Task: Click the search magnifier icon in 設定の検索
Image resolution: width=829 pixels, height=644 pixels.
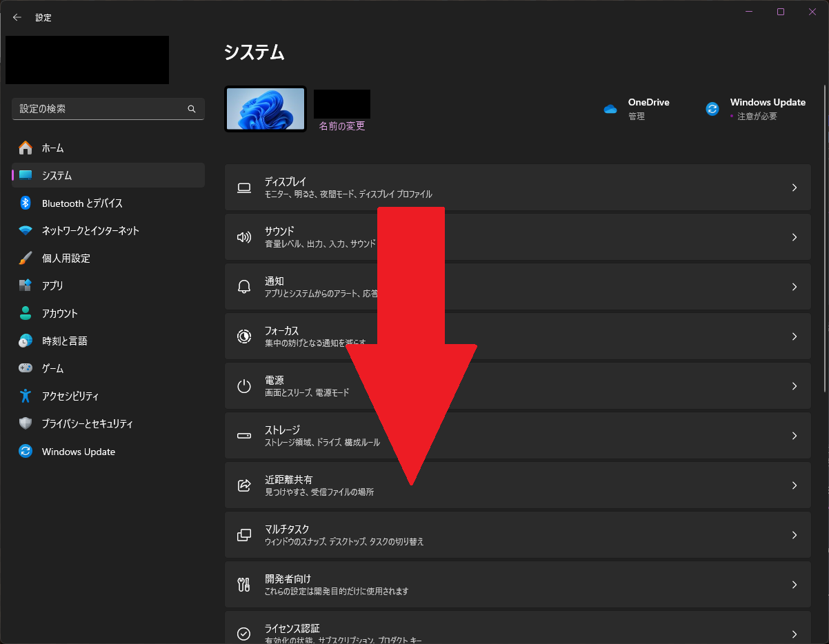Action: 192,109
